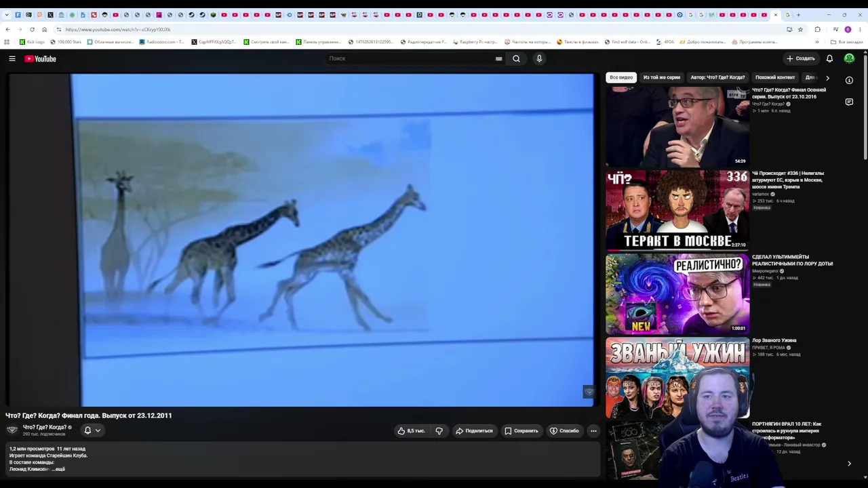
Task: Reload the current page
Action: pos(32,29)
